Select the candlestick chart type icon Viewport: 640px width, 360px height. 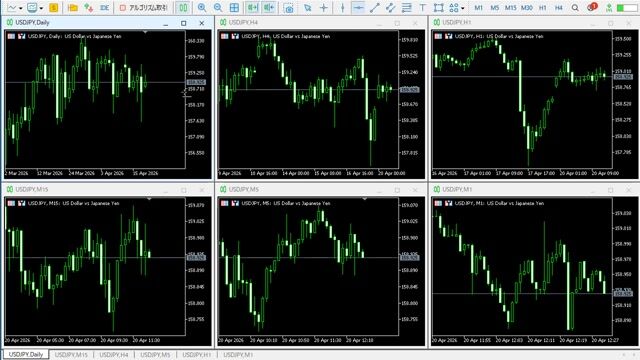click(183, 7)
